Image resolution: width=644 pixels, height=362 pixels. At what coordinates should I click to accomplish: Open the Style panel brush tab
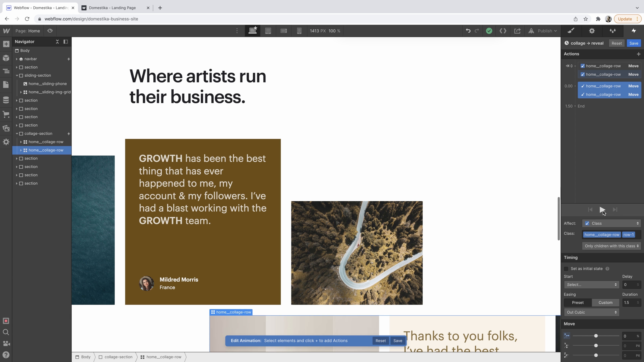571,31
